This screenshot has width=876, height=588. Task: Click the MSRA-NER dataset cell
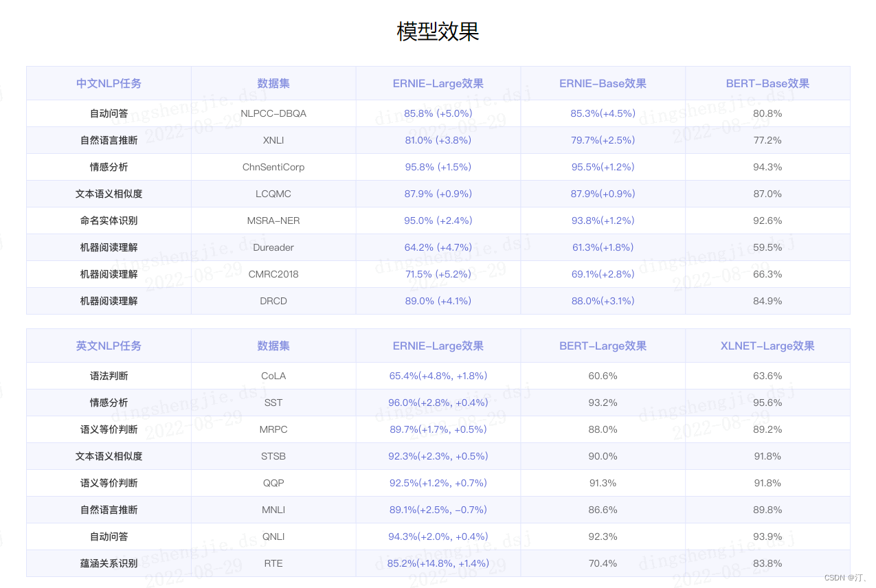coord(273,220)
